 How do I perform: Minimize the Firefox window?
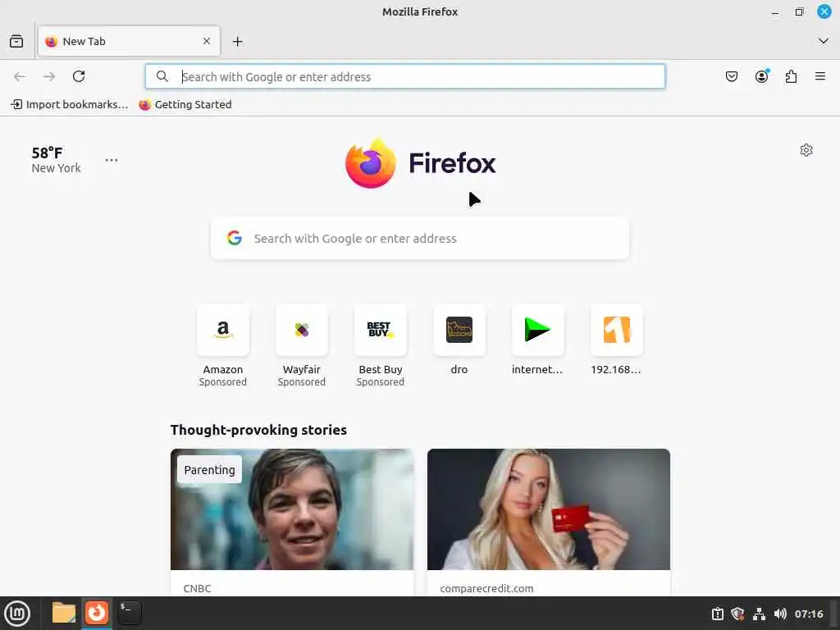point(775,11)
